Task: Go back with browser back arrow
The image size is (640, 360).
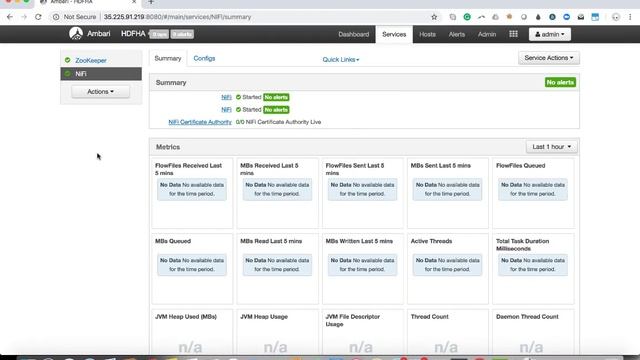Action: tap(10, 17)
